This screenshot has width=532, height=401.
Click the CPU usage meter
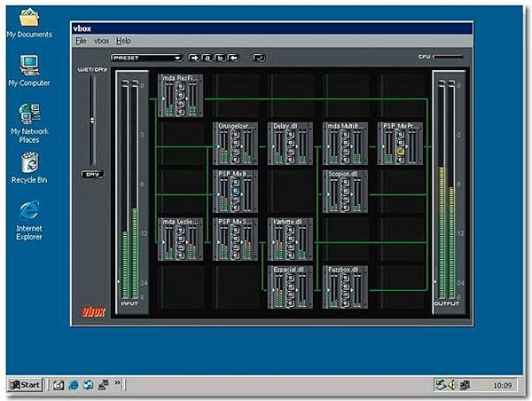448,57
